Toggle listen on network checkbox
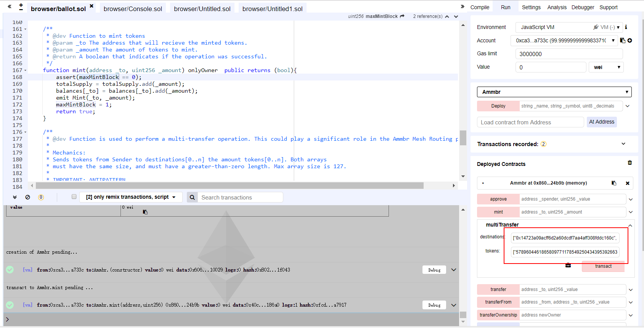644x328 pixels. coord(74,197)
